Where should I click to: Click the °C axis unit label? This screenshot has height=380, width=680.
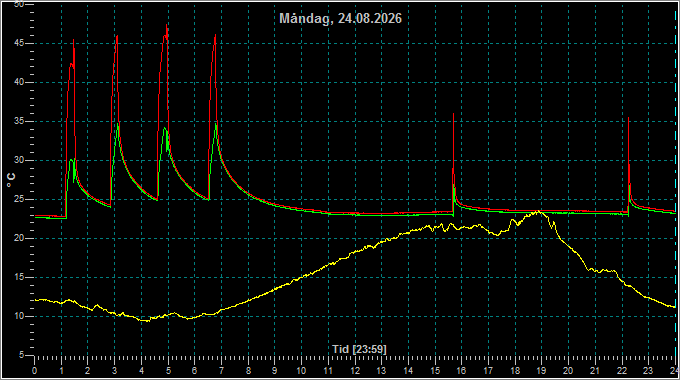coord(12,180)
